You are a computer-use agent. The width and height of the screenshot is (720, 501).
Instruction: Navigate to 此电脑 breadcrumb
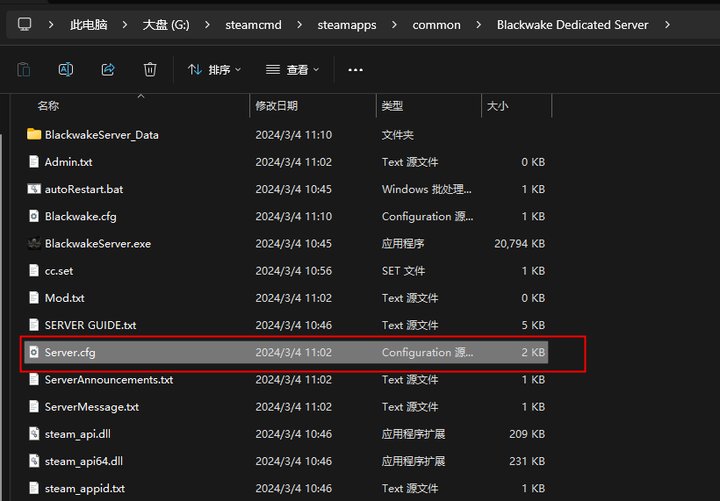click(x=89, y=25)
